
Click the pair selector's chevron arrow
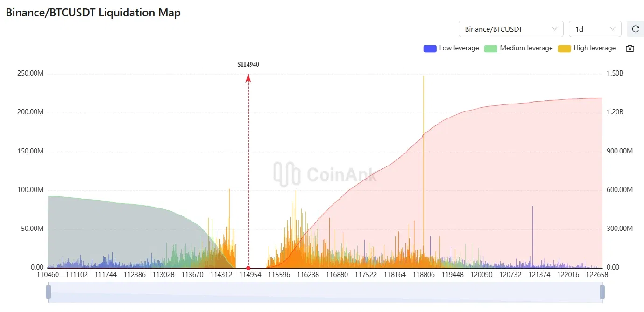coord(555,29)
